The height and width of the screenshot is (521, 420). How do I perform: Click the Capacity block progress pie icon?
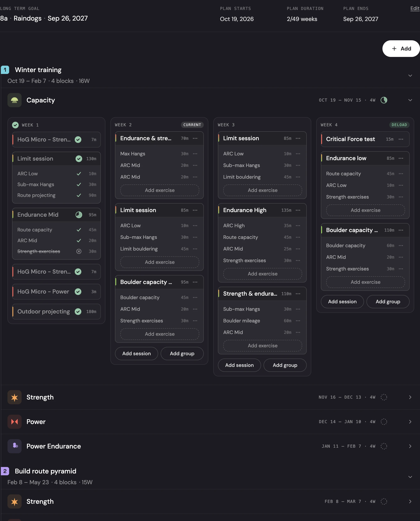384,100
